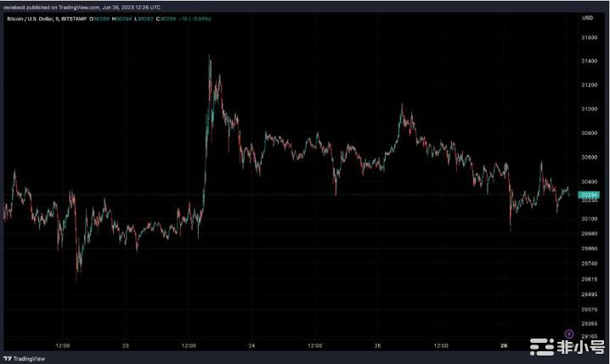Click the bold 26 date label on time axis
Viewport: 610px width, 364px height.
(x=503, y=345)
